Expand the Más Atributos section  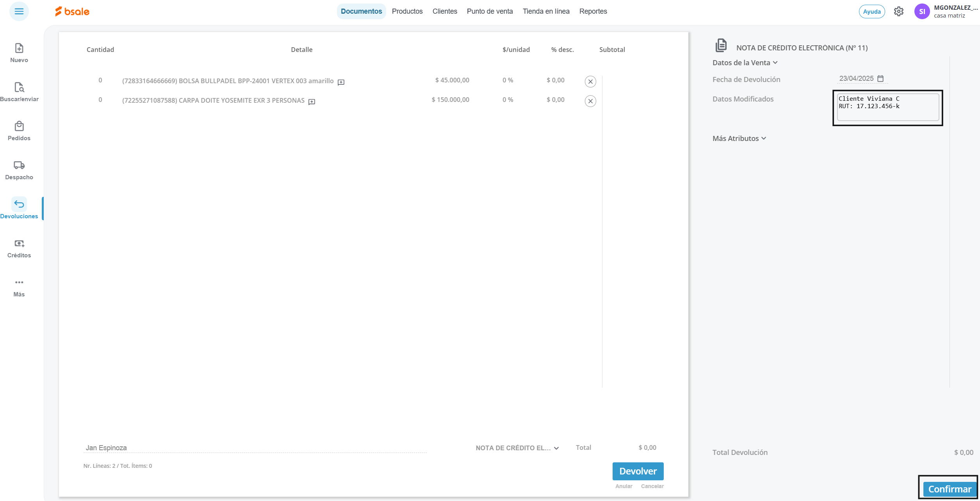(x=739, y=139)
